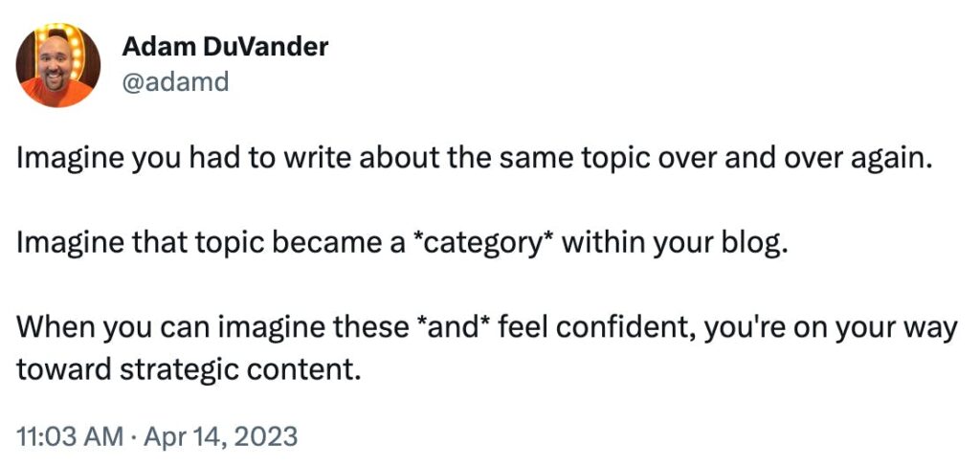Image resolution: width=980 pixels, height=466 pixels.
Task: Click the 11:03 AM timestamp
Action: [x=70, y=436]
